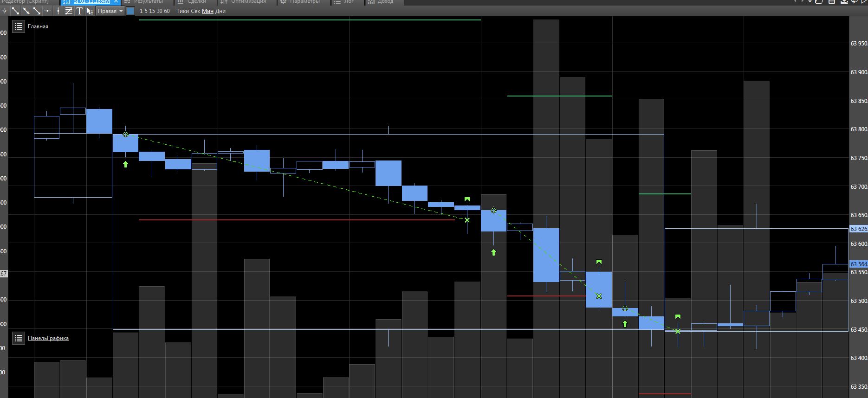Click the leftmost trade's green entry arrow

click(x=125, y=164)
